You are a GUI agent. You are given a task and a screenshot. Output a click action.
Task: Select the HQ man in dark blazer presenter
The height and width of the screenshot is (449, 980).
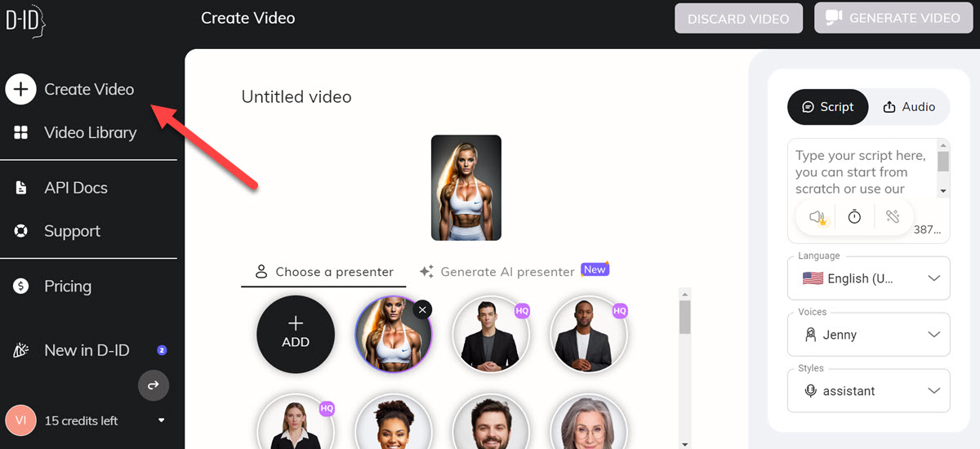pos(589,334)
